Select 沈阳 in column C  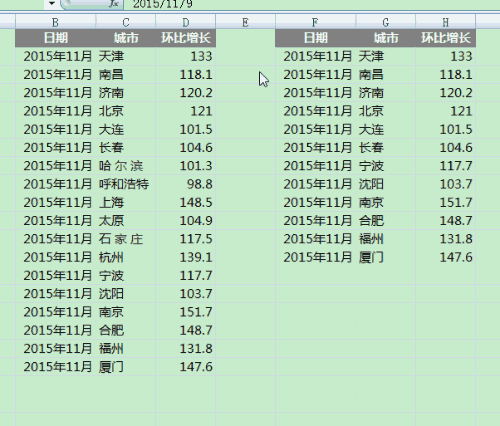(x=126, y=294)
